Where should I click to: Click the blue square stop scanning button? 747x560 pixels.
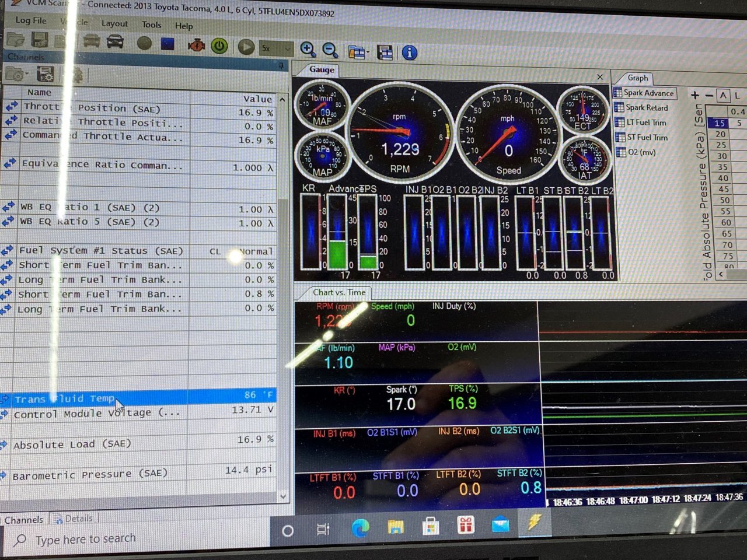click(167, 44)
